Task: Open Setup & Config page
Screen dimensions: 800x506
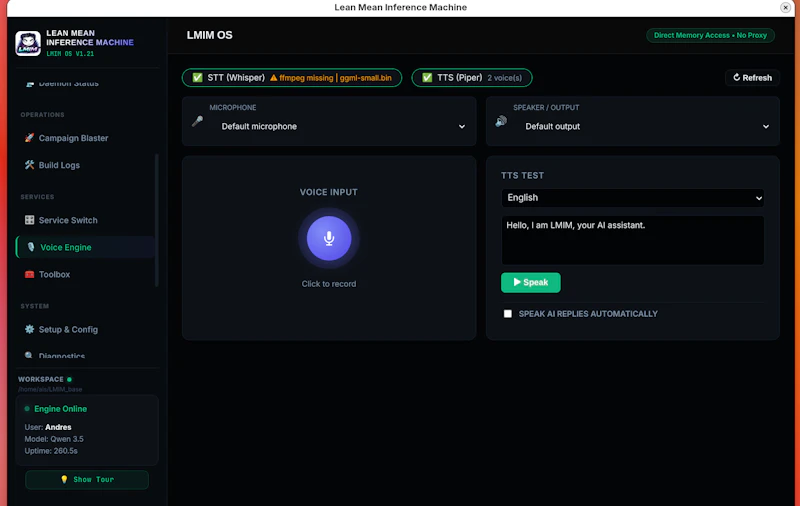Action: pyautogui.click(x=86, y=329)
